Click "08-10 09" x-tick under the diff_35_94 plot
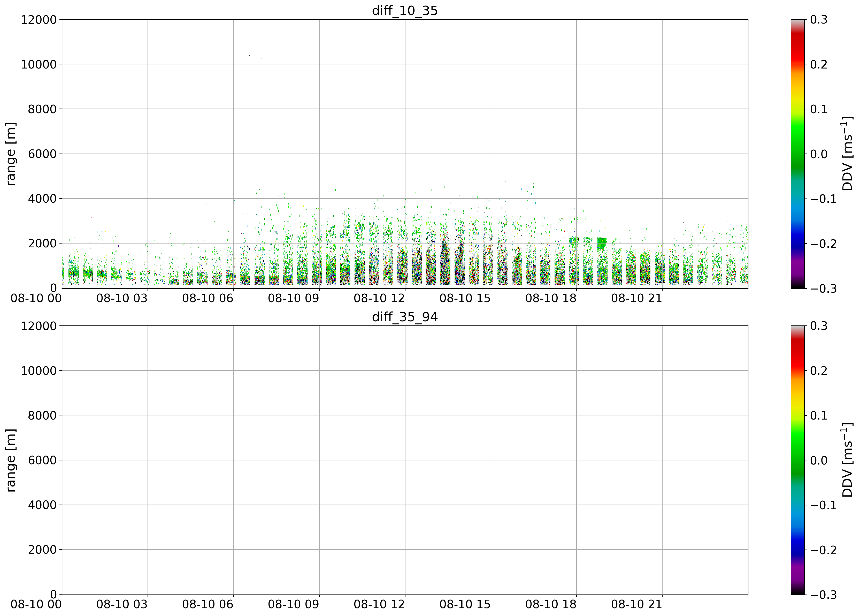This screenshot has height=616, width=860. click(x=294, y=605)
